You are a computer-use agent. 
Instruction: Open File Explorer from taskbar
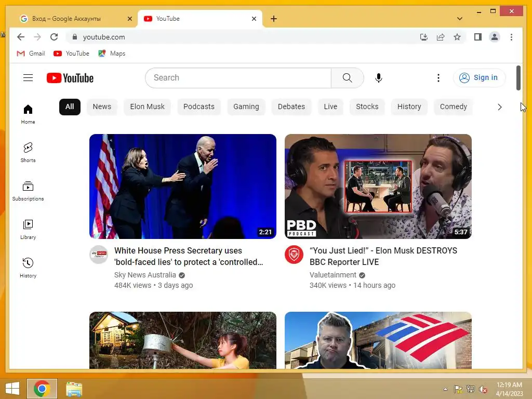(74, 389)
